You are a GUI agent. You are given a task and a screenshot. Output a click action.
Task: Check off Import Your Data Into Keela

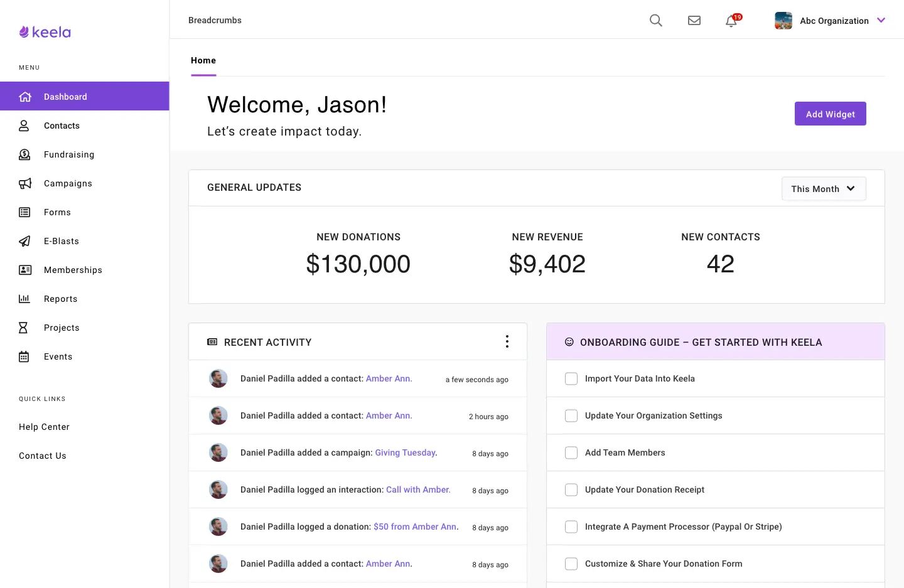(571, 378)
